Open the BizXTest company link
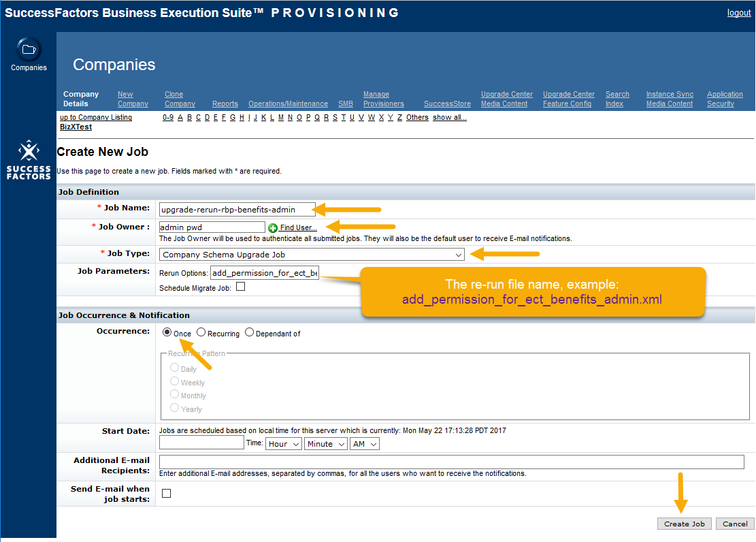Viewport: 756px width, 542px height. (76, 127)
